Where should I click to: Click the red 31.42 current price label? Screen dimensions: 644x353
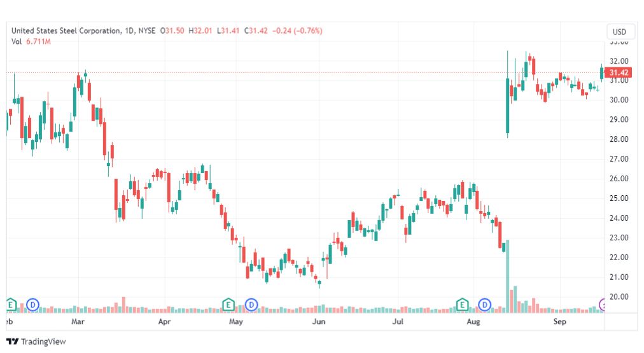(x=618, y=73)
